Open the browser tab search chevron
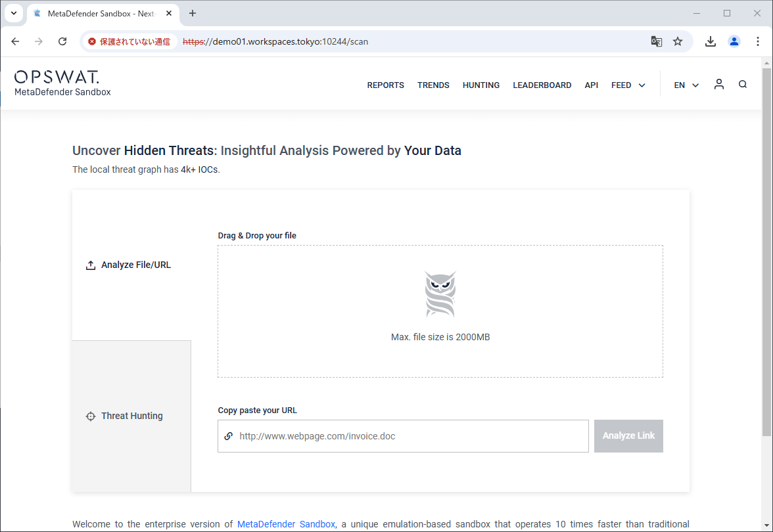 click(x=14, y=13)
